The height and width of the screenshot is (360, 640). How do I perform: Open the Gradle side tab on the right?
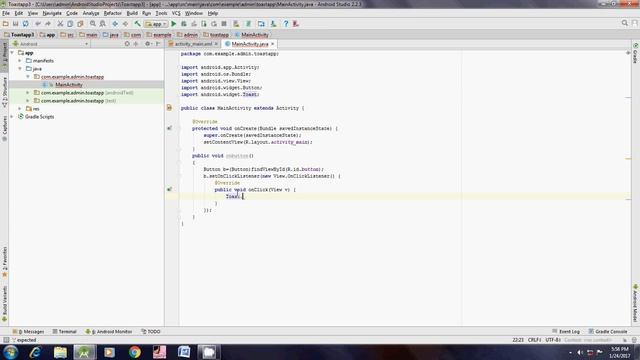tap(636, 53)
